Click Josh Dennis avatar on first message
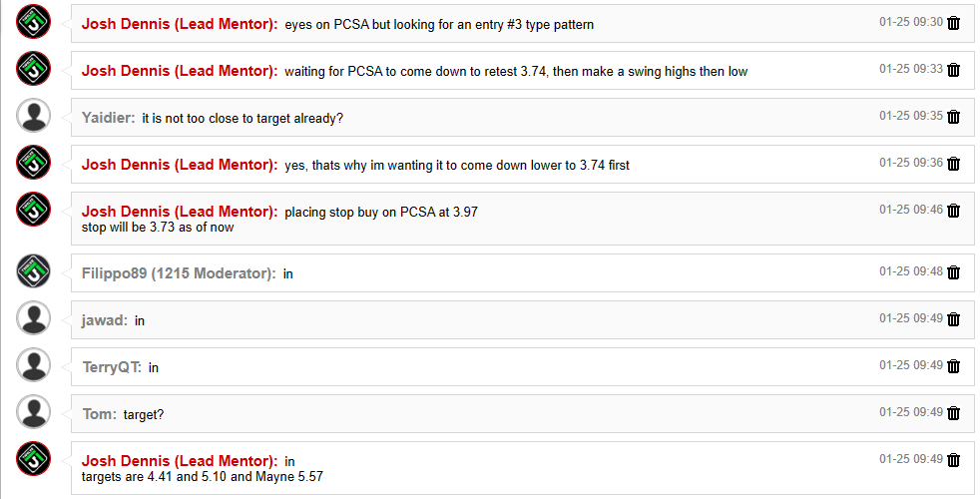This screenshot has width=980, height=499. click(x=34, y=22)
